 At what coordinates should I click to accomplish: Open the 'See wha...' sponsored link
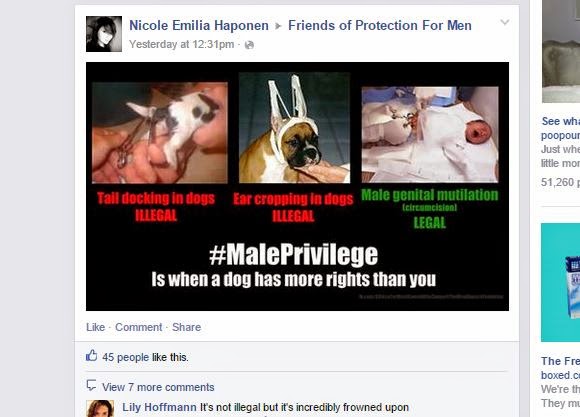click(560, 128)
